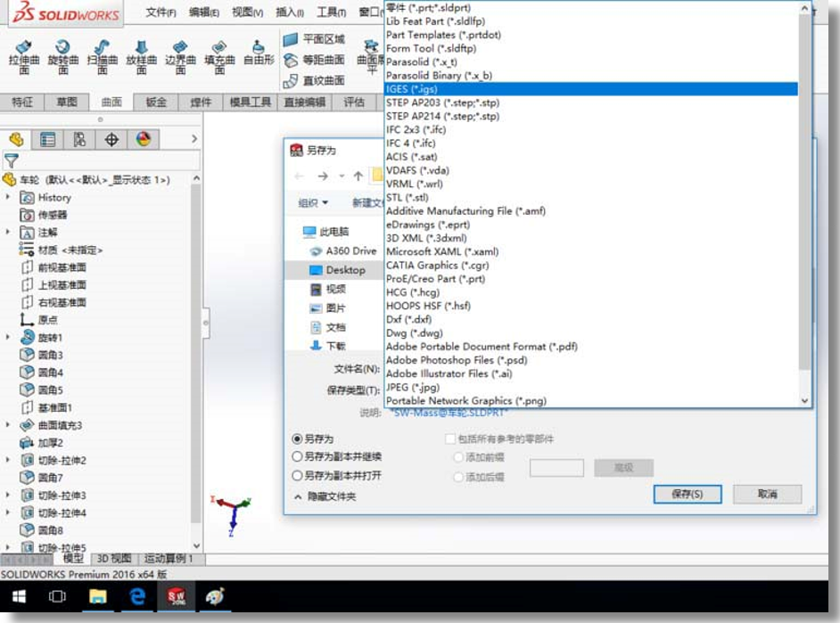The image size is (840, 623).
Task: Open the Windows Start menu
Action: pos(19,596)
